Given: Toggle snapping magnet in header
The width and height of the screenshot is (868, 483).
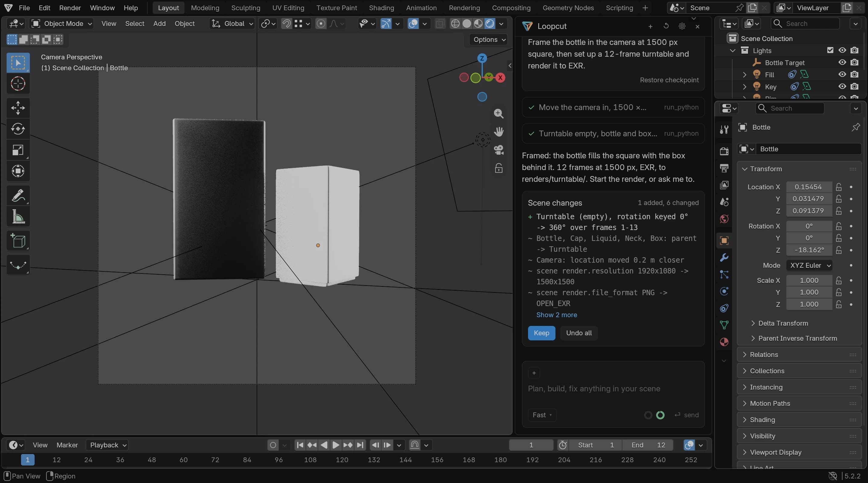Looking at the screenshot, I should 286,24.
